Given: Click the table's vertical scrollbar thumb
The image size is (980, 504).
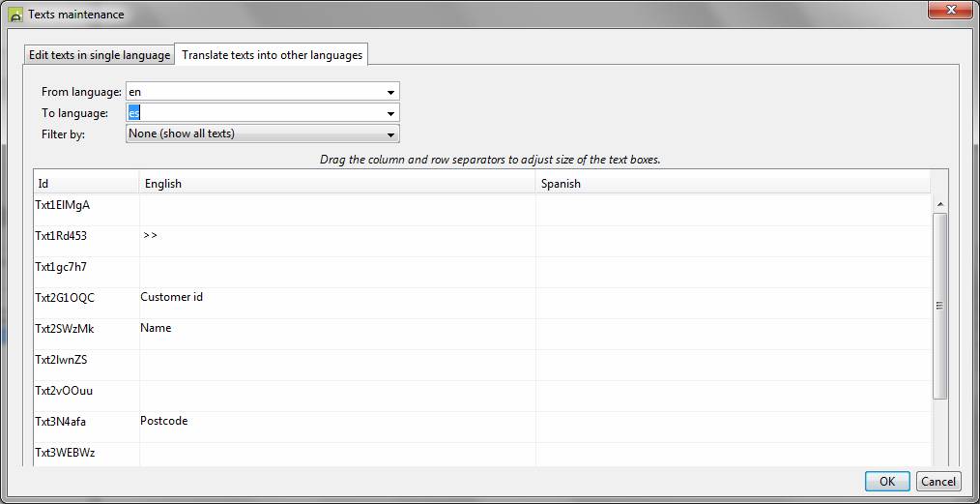Looking at the screenshot, I should click(939, 306).
